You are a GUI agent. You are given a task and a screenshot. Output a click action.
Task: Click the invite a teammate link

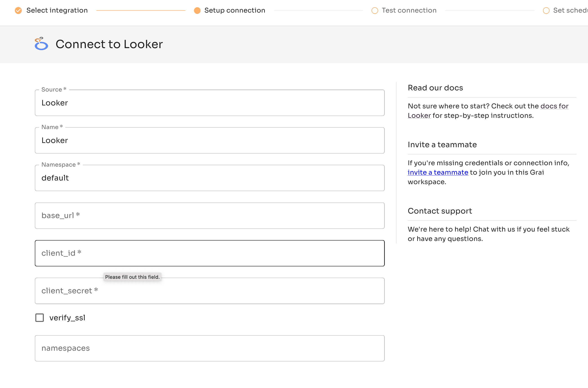[x=438, y=172]
